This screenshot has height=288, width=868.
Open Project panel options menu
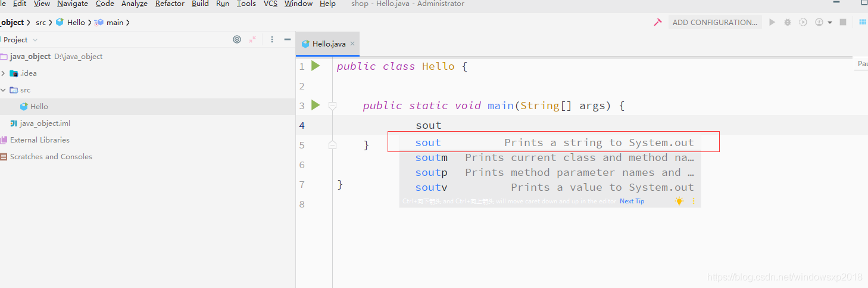pos(272,39)
